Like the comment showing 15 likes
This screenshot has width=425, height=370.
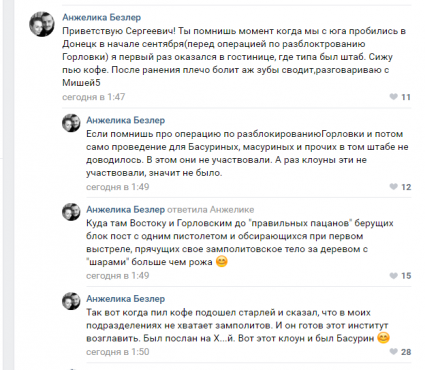393,275
